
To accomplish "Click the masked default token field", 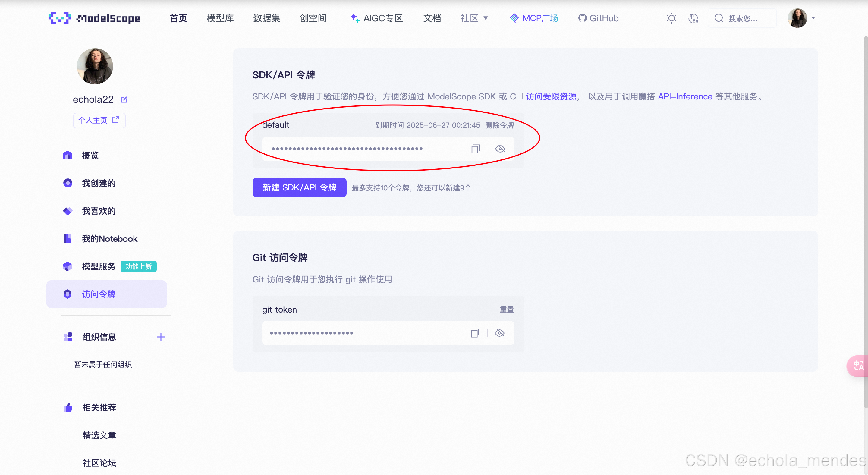I will (388, 149).
